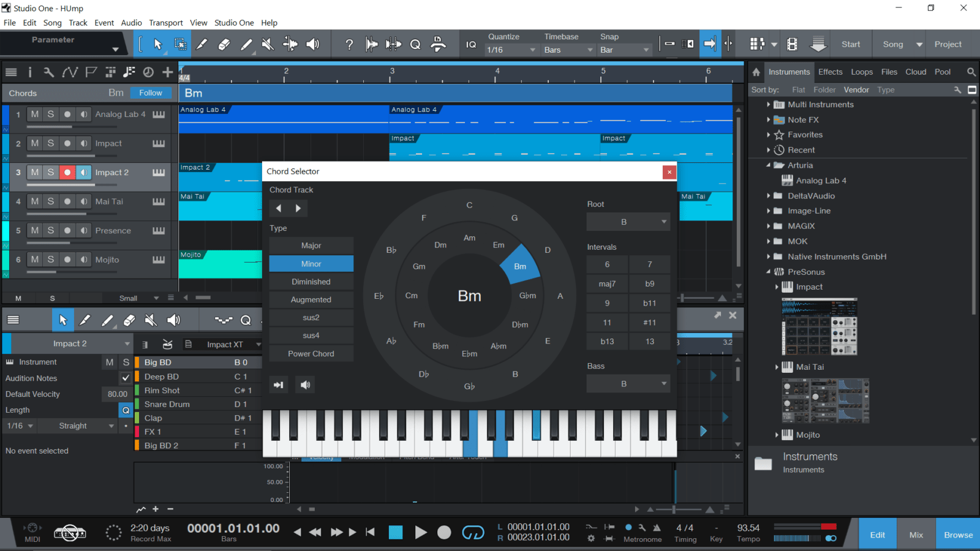Select the Bend tool
Screen dimensions: 980x551
(290, 44)
